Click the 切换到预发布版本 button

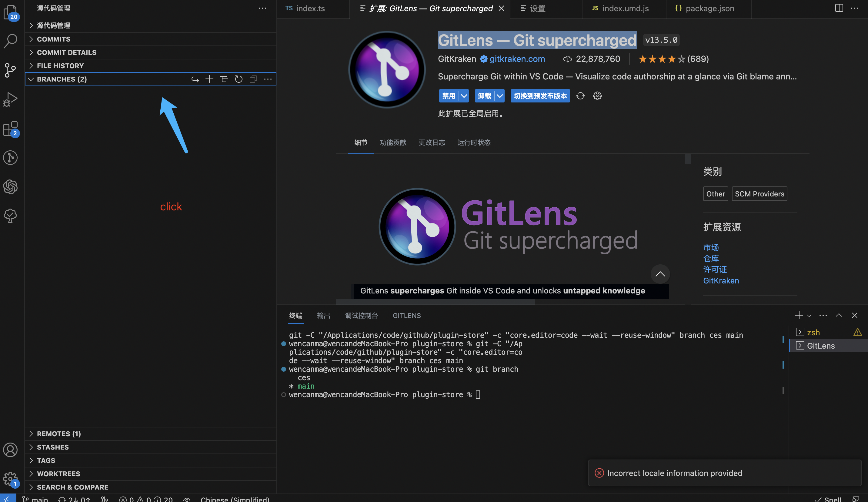tap(540, 96)
